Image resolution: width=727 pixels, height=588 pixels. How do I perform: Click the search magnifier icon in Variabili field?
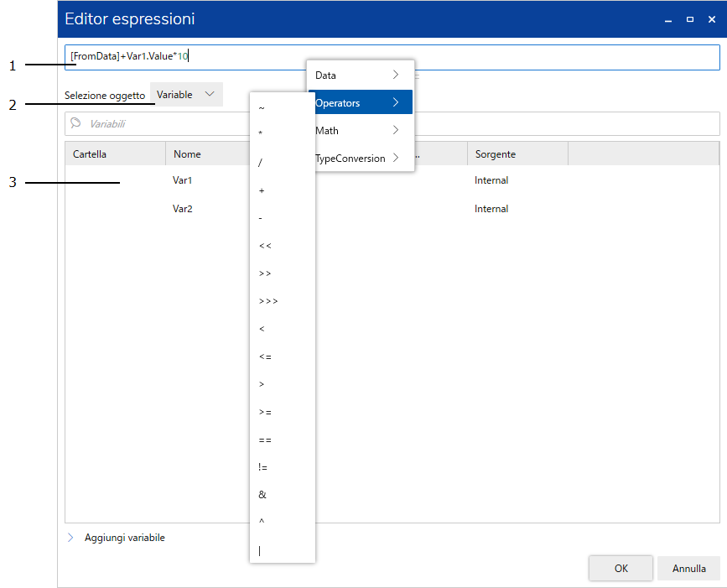(x=76, y=123)
